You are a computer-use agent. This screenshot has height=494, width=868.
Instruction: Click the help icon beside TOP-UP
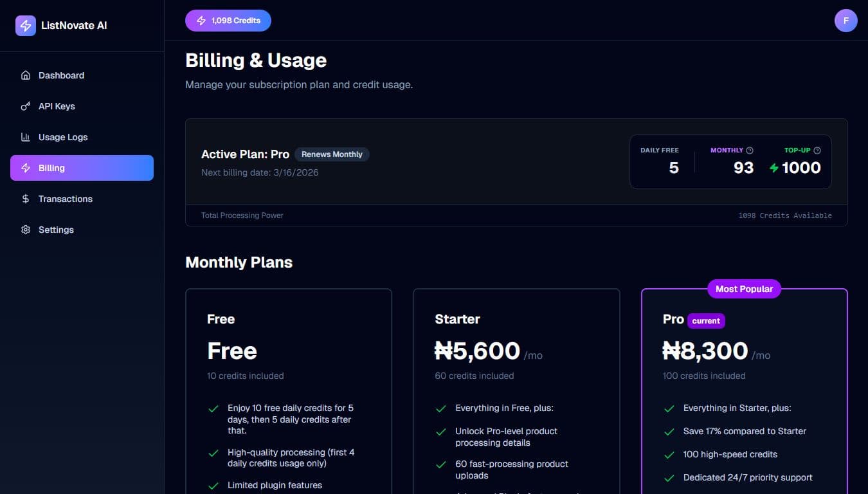(817, 149)
